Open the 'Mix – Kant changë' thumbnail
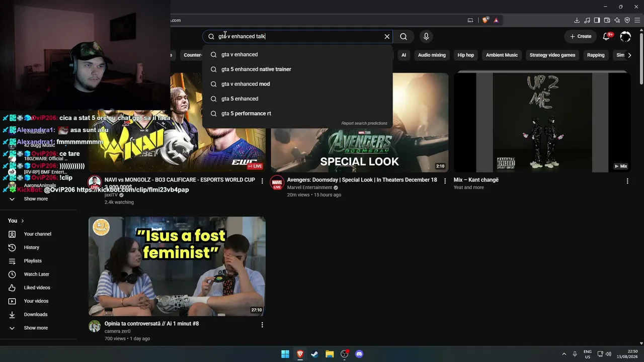This screenshot has width=644, height=362. 542,123
